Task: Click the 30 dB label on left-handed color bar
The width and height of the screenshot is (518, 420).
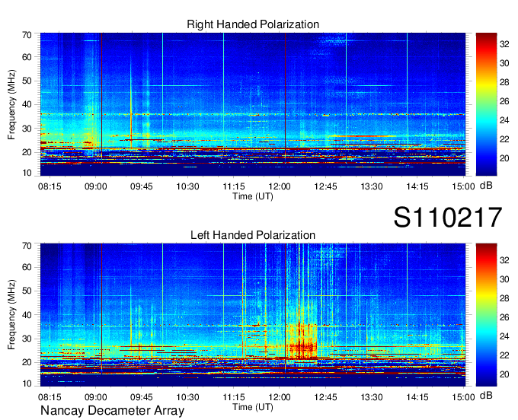Action: (x=504, y=279)
